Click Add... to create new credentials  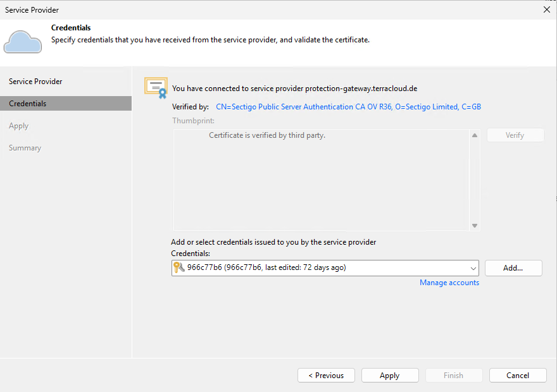click(x=513, y=268)
